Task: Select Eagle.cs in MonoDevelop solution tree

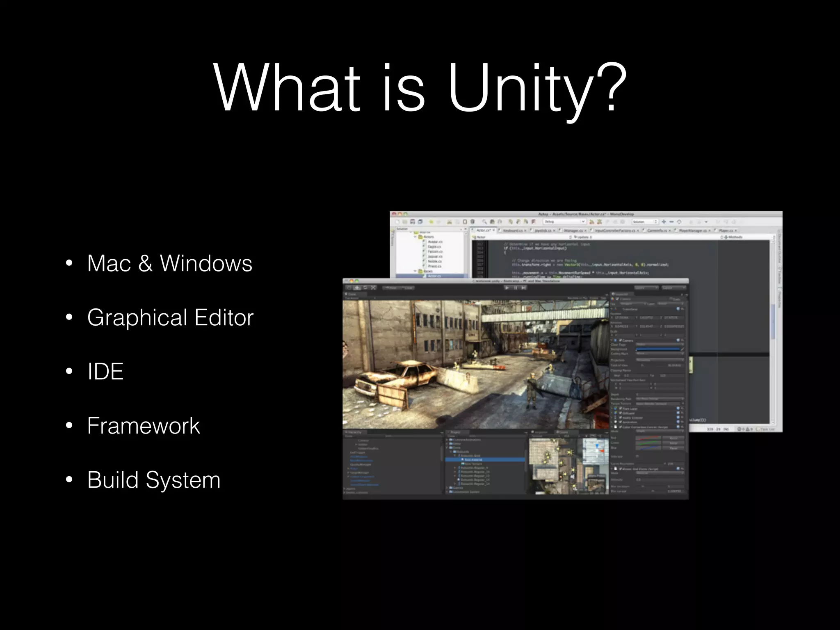Action: (x=434, y=247)
